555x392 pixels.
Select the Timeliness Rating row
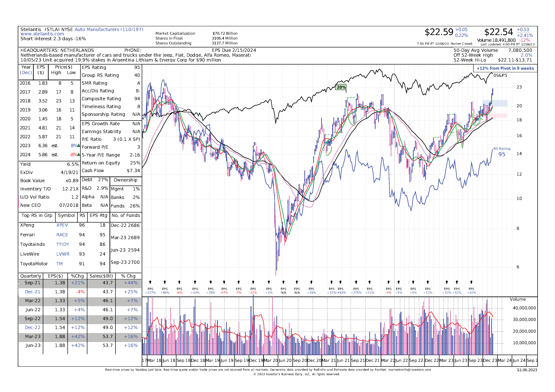coord(111,107)
